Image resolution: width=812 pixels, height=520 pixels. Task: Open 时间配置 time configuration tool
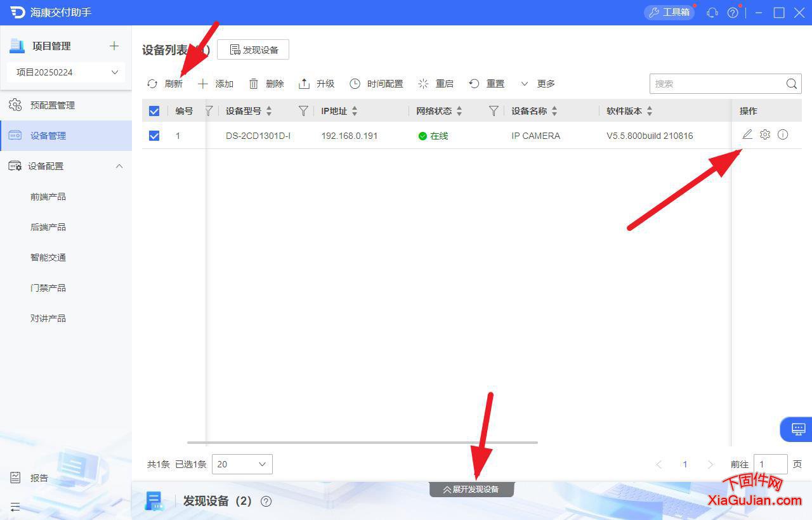tap(357, 83)
